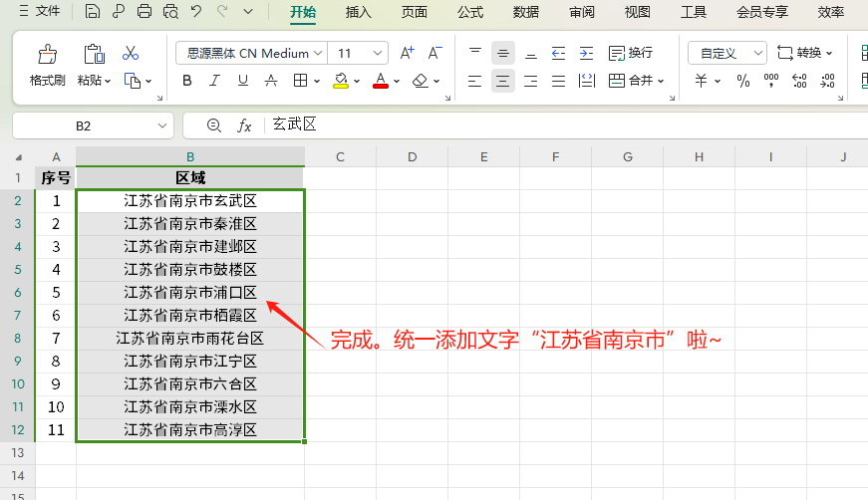The height and width of the screenshot is (500, 868).
Task: Click the Justify alignment icon
Action: (558, 82)
